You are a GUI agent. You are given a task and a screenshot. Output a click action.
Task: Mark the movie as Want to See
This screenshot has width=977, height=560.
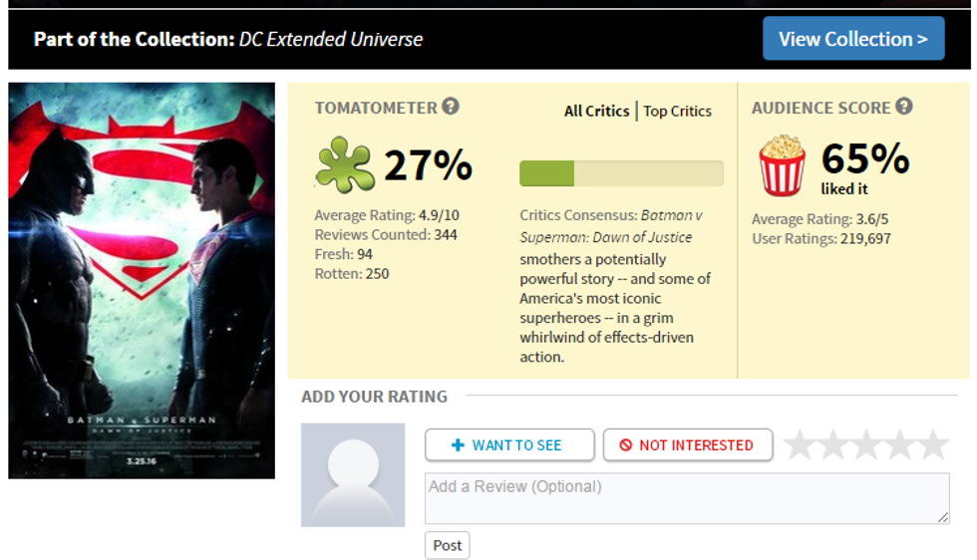coord(509,445)
